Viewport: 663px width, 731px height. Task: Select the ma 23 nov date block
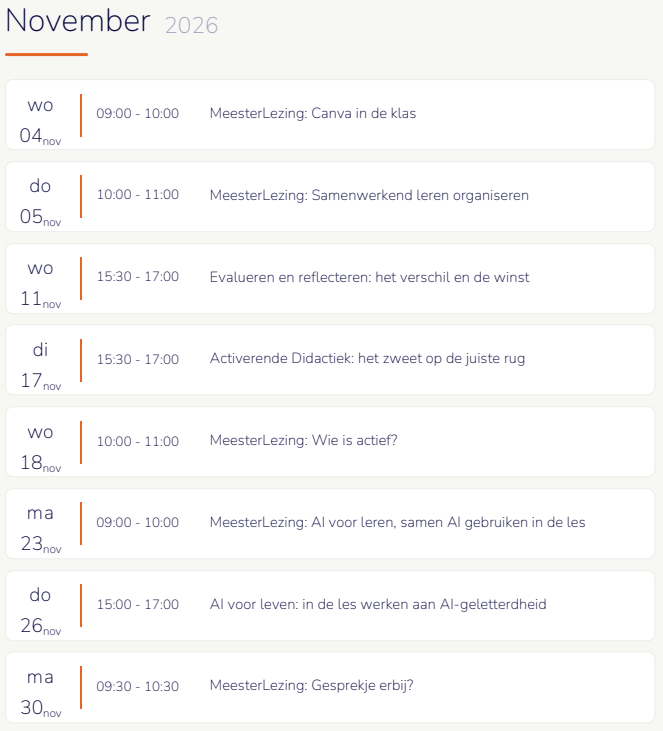pos(40,529)
